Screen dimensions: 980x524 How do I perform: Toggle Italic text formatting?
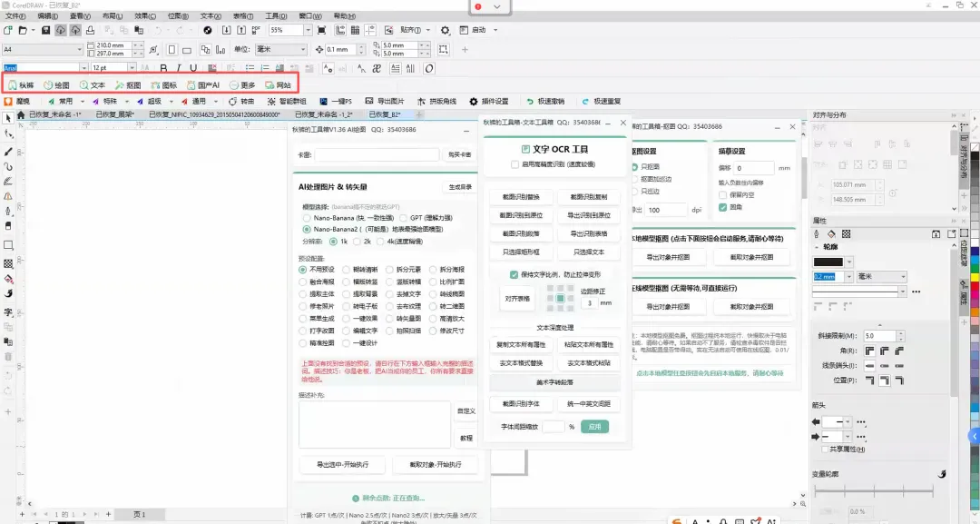click(x=178, y=68)
